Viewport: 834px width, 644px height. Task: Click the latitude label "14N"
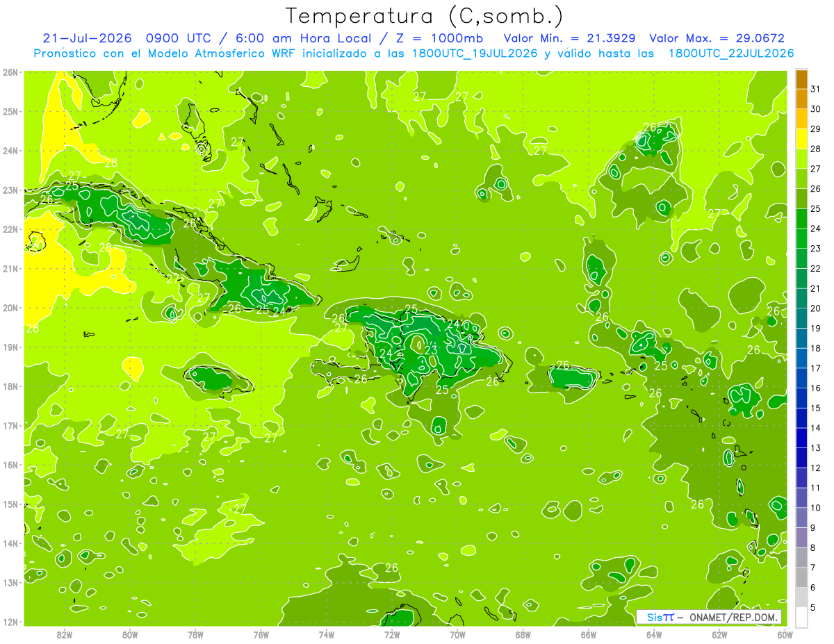click(x=10, y=543)
